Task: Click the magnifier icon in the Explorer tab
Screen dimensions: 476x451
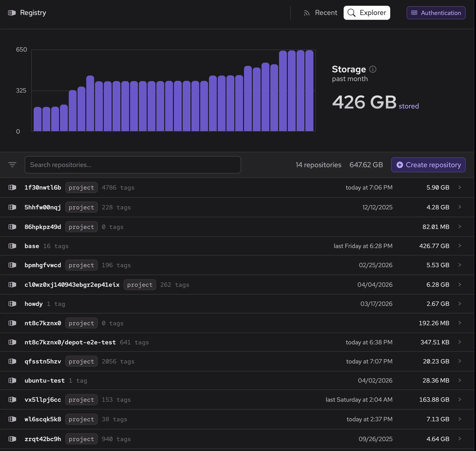Action: [x=352, y=13]
